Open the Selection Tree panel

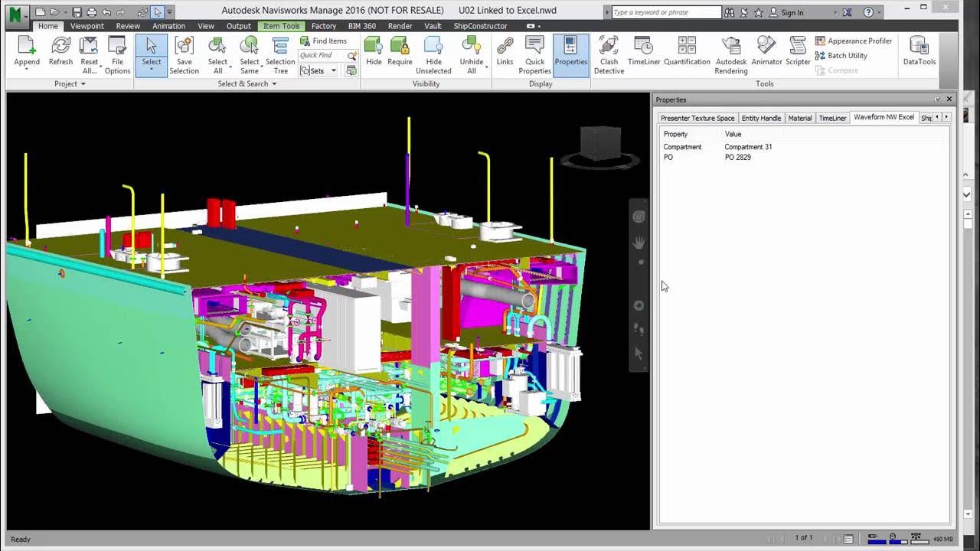[280, 55]
